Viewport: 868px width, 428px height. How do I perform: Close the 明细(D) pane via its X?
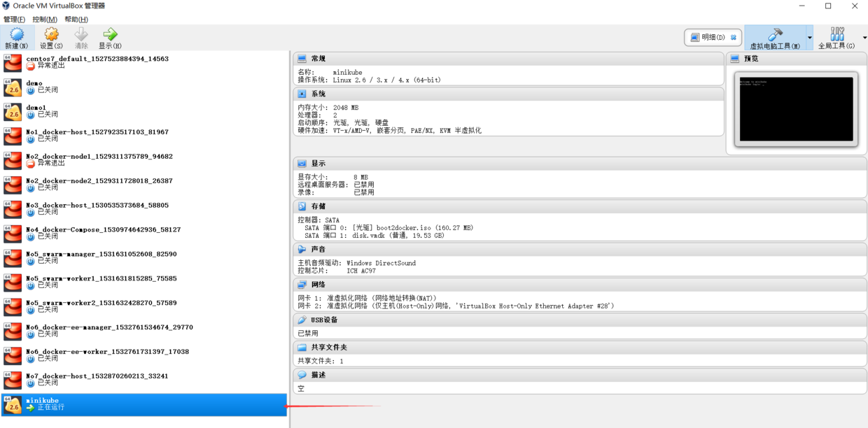(x=733, y=38)
